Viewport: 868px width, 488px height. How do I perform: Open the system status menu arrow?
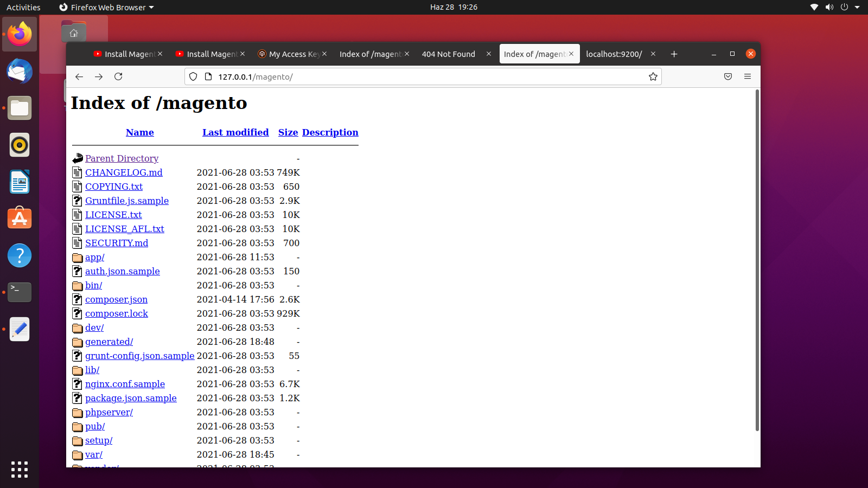click(857, 7)
